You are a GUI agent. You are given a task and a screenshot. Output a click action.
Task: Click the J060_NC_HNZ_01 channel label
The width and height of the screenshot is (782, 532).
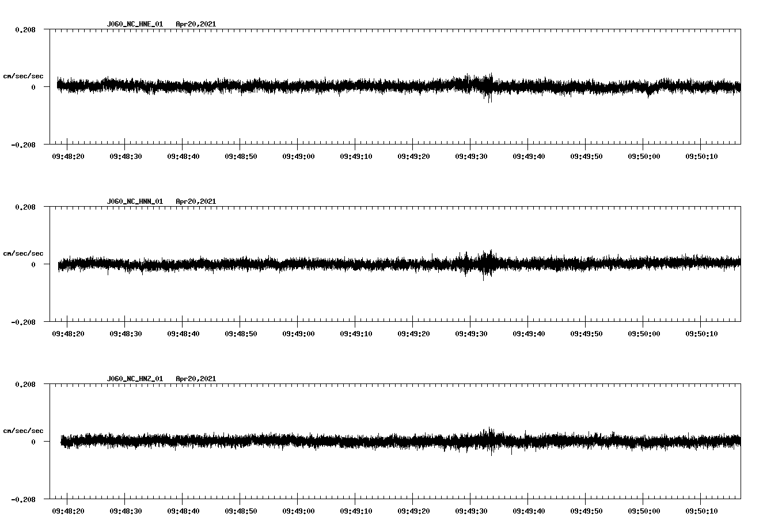coord(134,378)
